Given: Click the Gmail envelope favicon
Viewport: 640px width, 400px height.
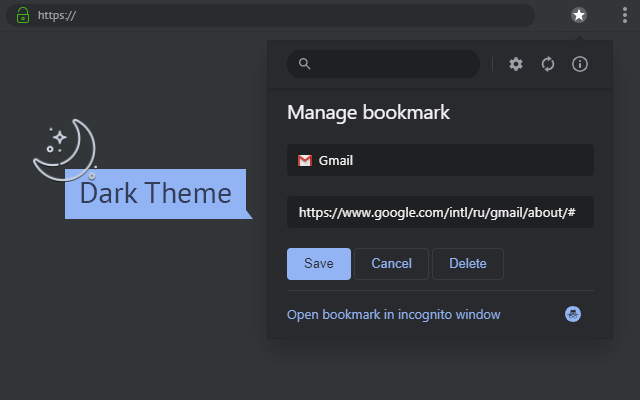Looking at the screenshot, I should (x=305, y=160).
